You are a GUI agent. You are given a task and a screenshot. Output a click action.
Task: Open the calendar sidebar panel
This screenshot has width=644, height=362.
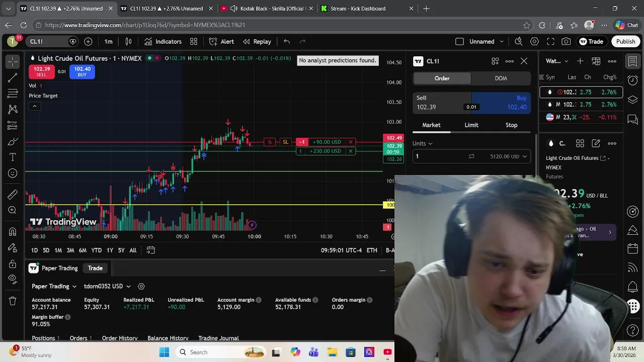pyautogui.click(x=633, y=249)
